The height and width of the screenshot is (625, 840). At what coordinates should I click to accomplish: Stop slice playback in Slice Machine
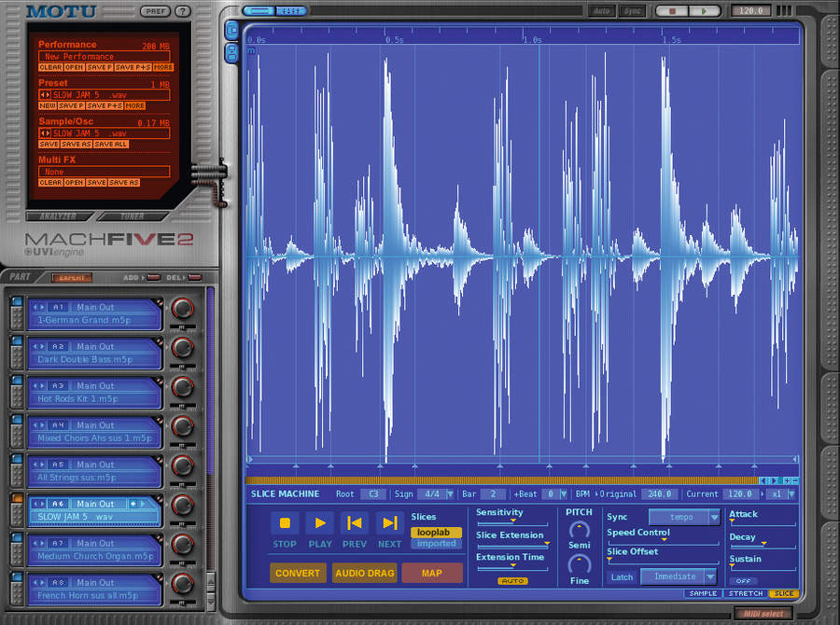(x=285, y=523)
